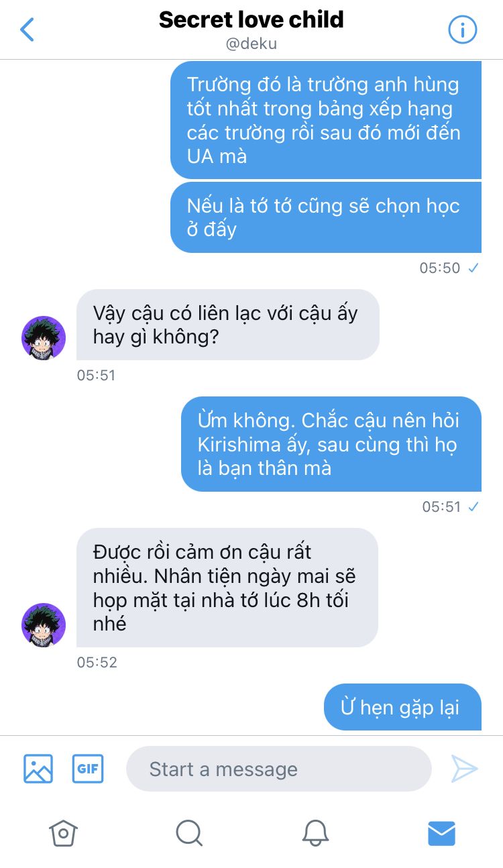Open the Search magnifier tab
Screen dimensions: 503x868
(189, 833)
